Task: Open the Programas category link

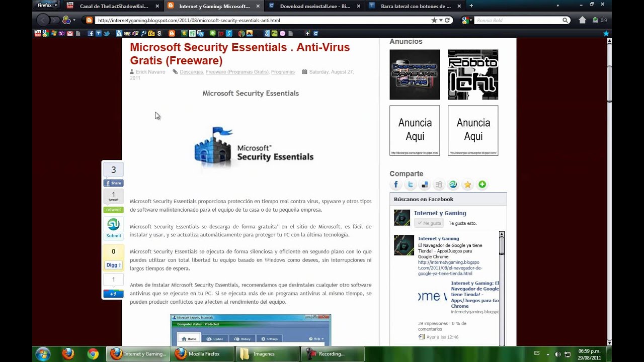Action: [283, 72]
